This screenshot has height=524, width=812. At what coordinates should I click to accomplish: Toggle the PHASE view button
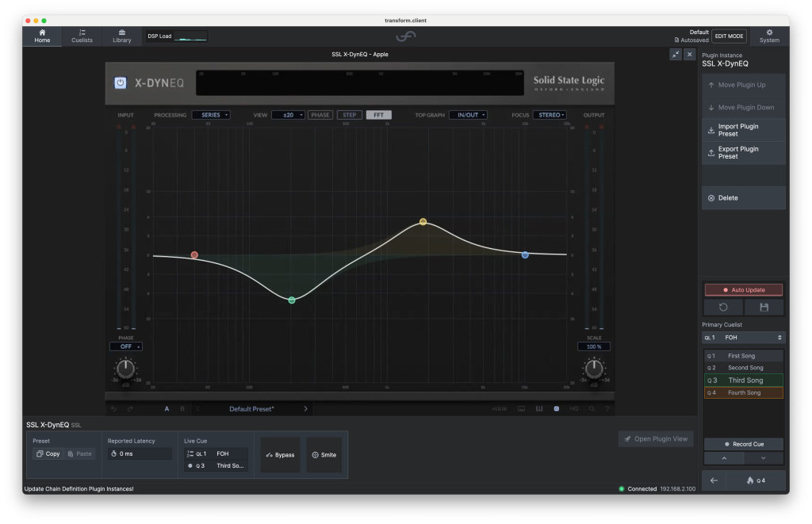[x=320, y=115]
